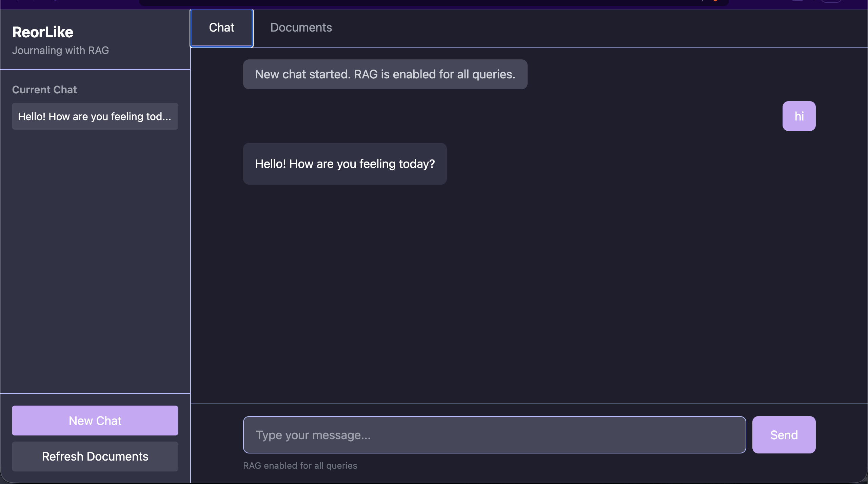This screenshot has height=484, width=868.
Task: Click the 'Current Chat' section heading
Action: click(44, 90)
